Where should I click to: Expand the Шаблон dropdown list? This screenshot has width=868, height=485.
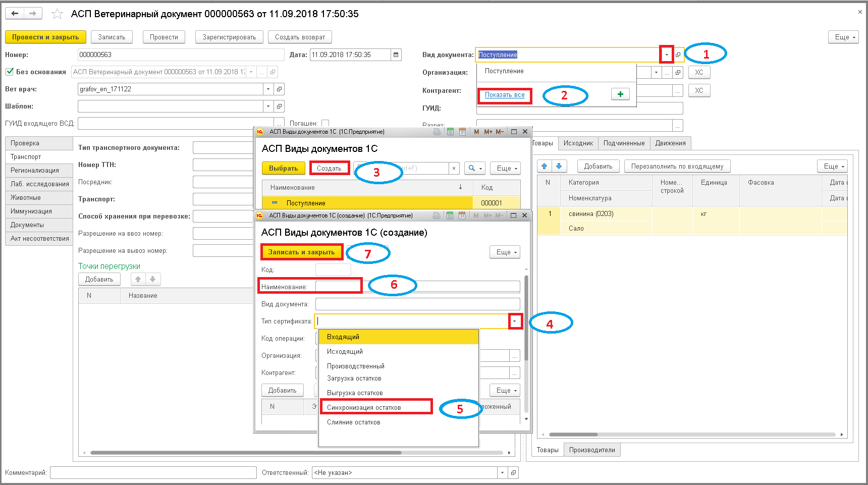click(268, 106)
